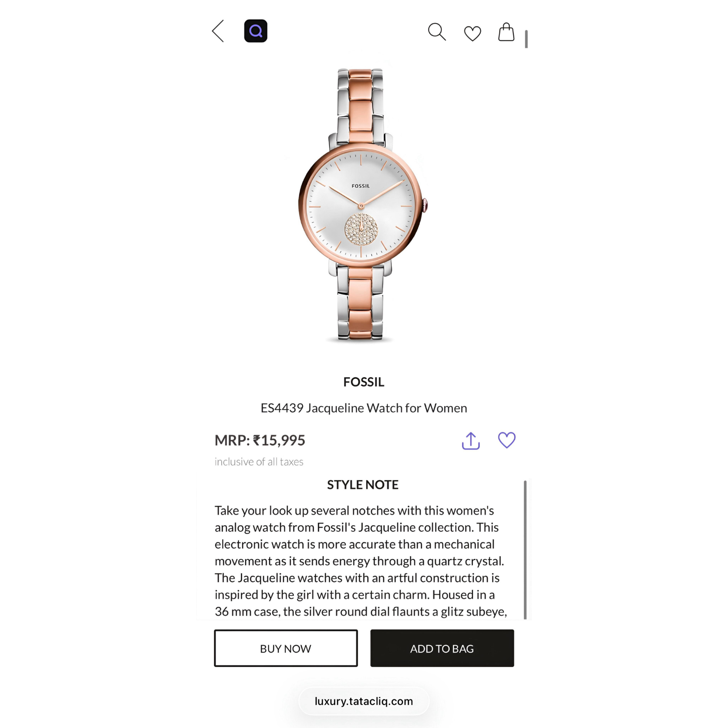The height and width of the screenshot is (728, 728).
Task: Click the ADD TO BAG button
Action: (x=442, y=648)
